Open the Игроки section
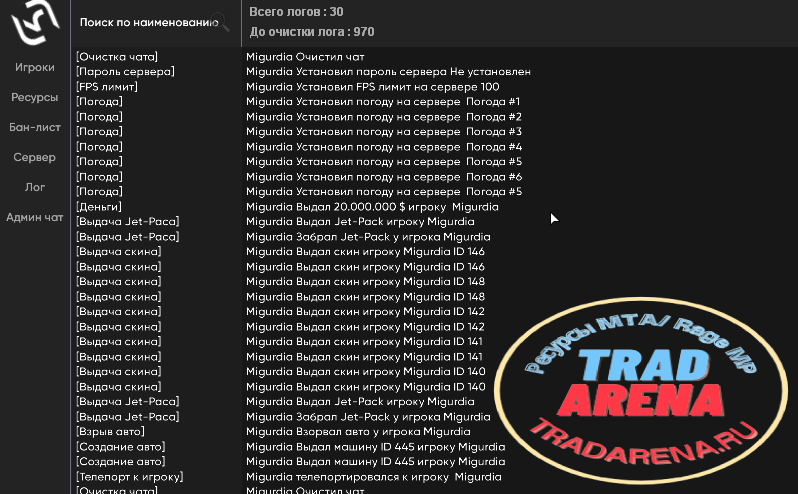The width and height of the screenshot is (798, 494). pyautogui.click(x=35, y=67)
